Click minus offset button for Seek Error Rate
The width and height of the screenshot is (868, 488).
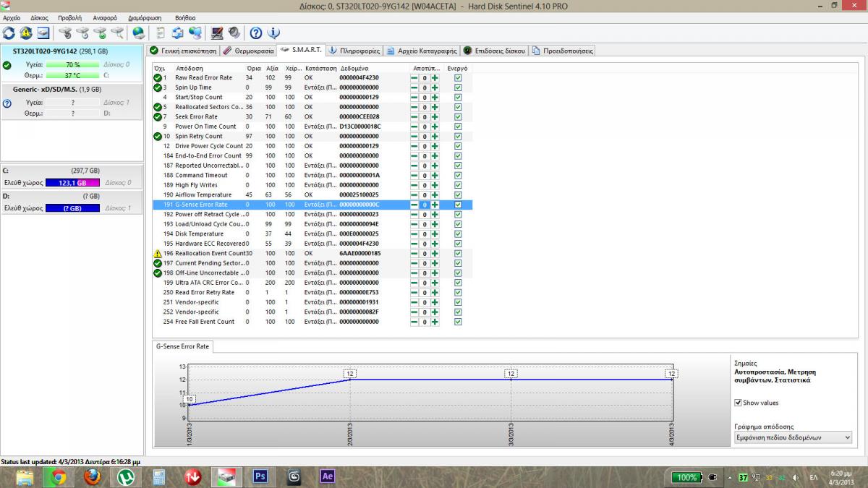tap(414, 116)
